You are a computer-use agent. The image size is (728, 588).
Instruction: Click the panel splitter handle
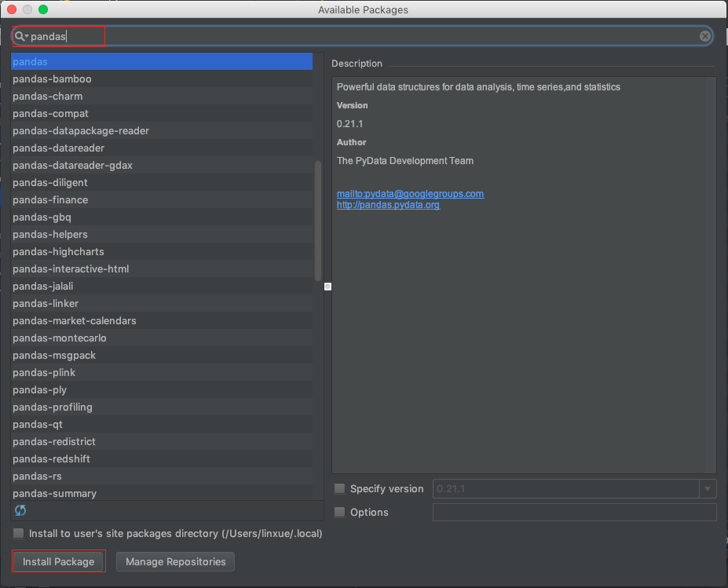pos(327,287)
